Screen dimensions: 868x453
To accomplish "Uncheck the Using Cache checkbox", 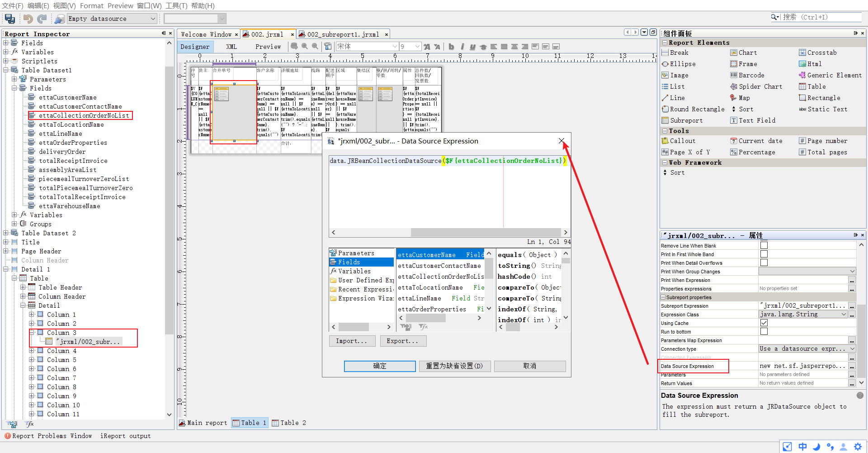I will (x=764, y=323).
